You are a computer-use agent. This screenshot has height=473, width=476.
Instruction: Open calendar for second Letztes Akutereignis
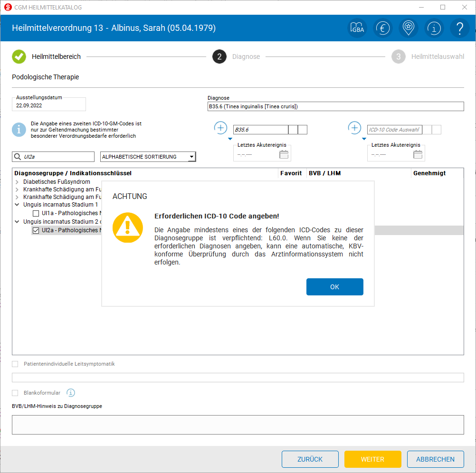(x=418, y=154)
